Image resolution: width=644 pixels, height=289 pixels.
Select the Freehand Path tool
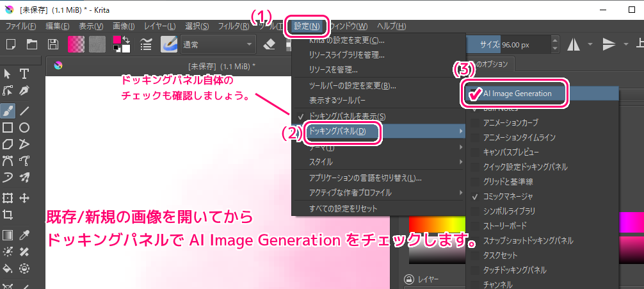pyautogui.click(x=24, y=160)
